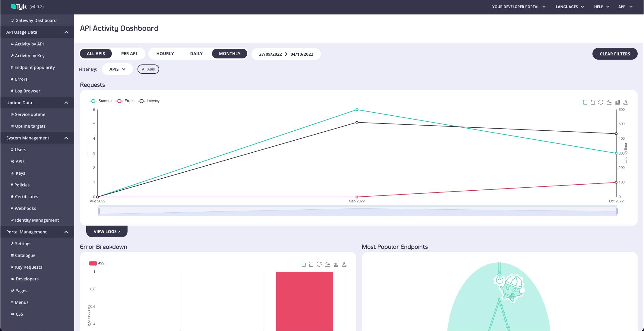Switch Requests chart to bar view

click(617, 102)
